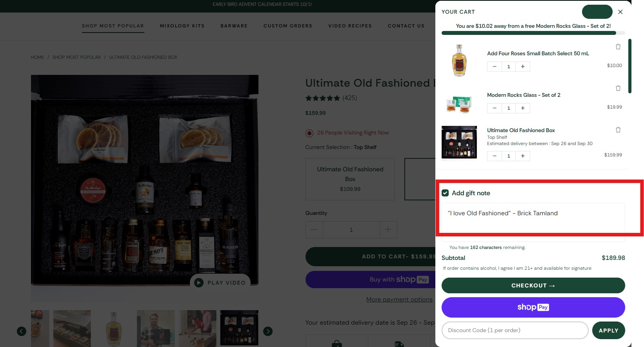The width and height of the screenshot is (644, 347).
Task: Increase Ultimate Old Fashioned Box cart quantity
Action: pos(523,156)
